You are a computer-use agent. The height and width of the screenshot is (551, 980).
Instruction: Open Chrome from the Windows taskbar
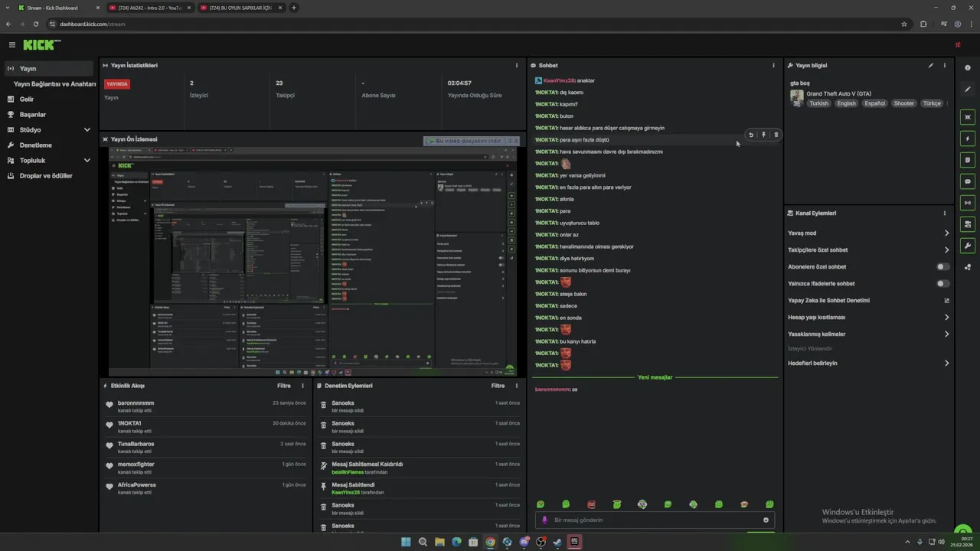(x=490, y=542)
